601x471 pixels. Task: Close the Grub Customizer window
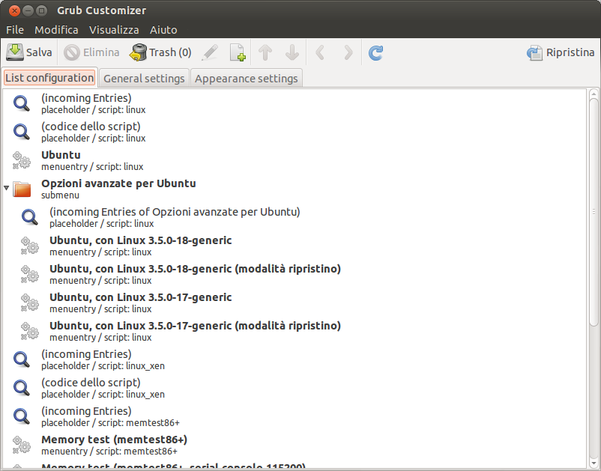click(15, 10)
